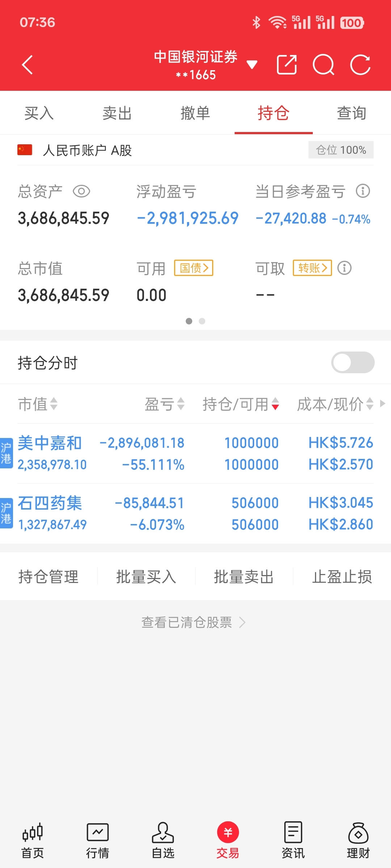
Task: Tap the cost price HK$5.726
Action: pyautogui.click(x=341, y=443)
